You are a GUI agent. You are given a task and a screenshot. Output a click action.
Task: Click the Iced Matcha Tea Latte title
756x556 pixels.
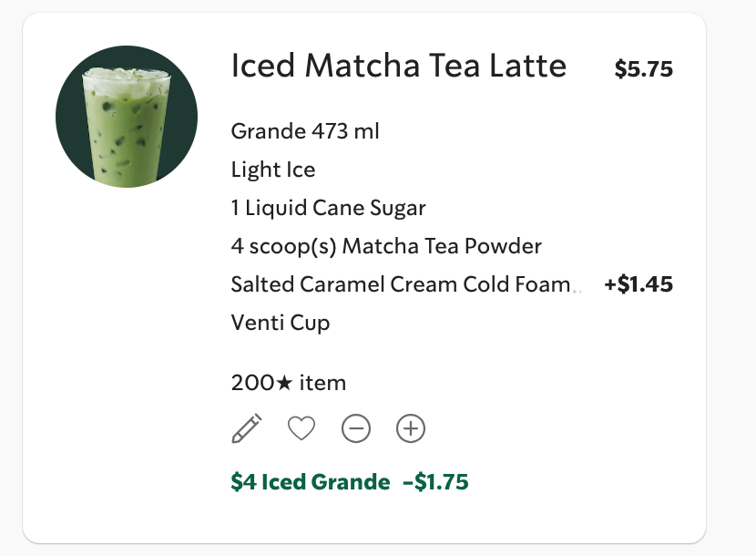pos(399,67)
